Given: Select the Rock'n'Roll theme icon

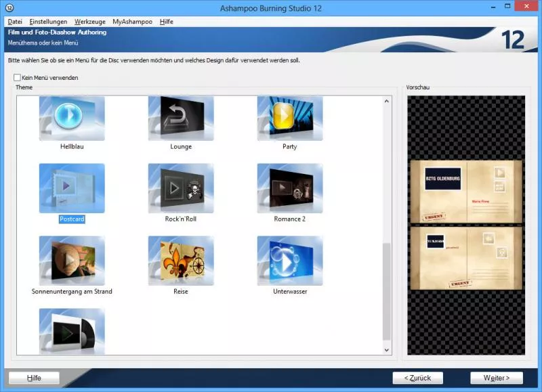Looking at the screenshot, I should pos(181,188).
